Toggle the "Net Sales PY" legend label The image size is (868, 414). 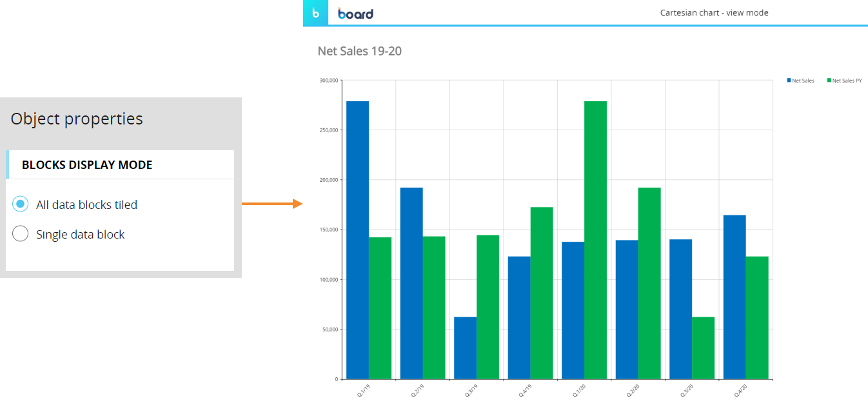coord(847,81)
